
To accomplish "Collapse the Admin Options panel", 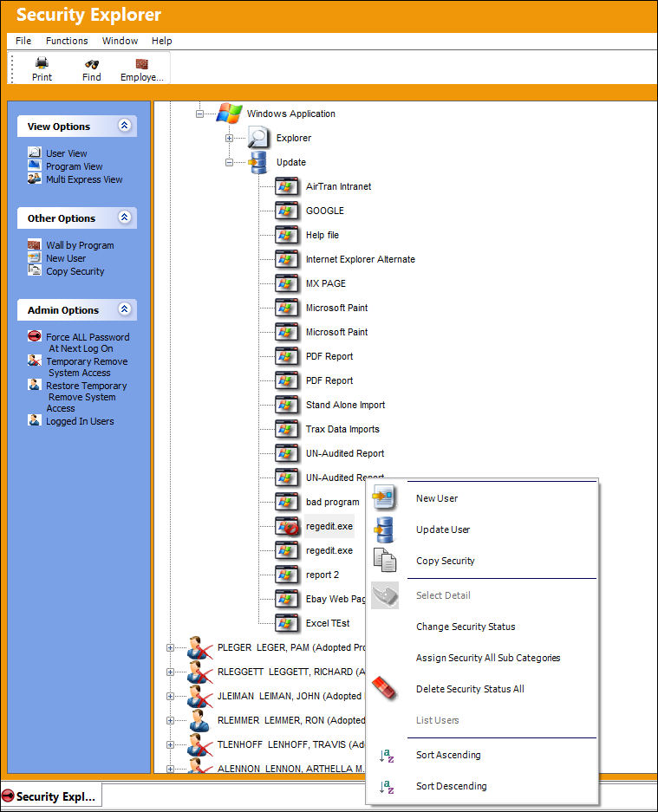I will (124, 309).
